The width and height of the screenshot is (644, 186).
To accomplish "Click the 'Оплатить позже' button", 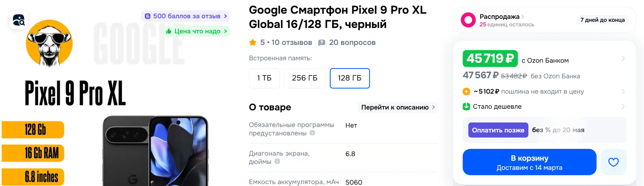I will 498,130.
